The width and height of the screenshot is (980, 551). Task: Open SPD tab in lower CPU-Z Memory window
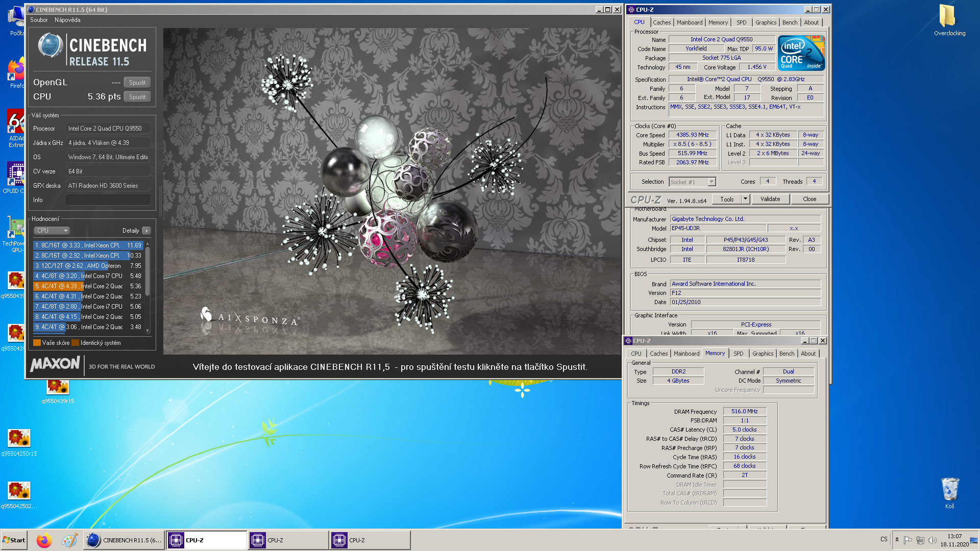pyautogui.click(x=738, y=354)
